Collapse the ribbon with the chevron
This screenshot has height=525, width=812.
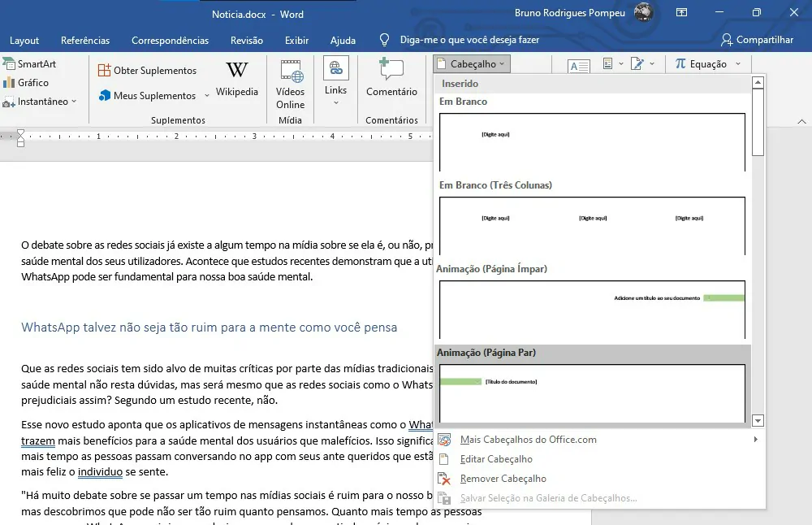pyautogui.click(x=801, y=121)
